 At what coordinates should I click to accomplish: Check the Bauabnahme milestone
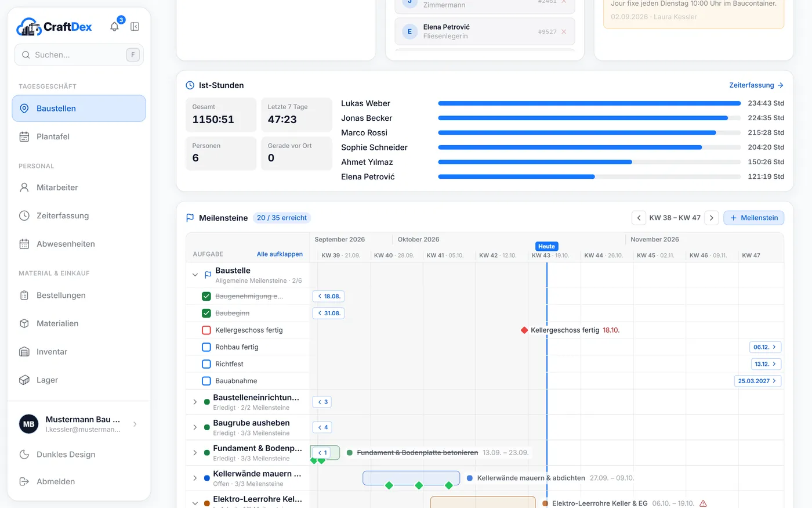pyautogui.click(x=206, y=381)
